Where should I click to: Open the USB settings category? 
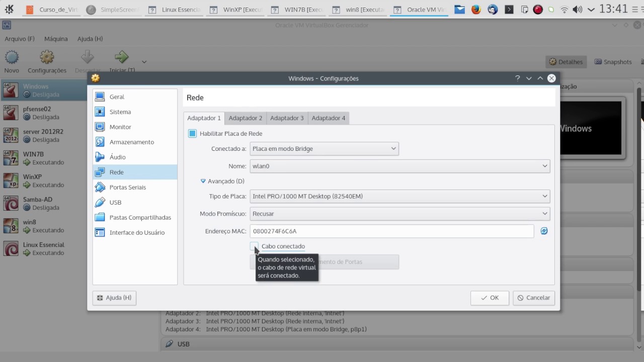point(135,202)
